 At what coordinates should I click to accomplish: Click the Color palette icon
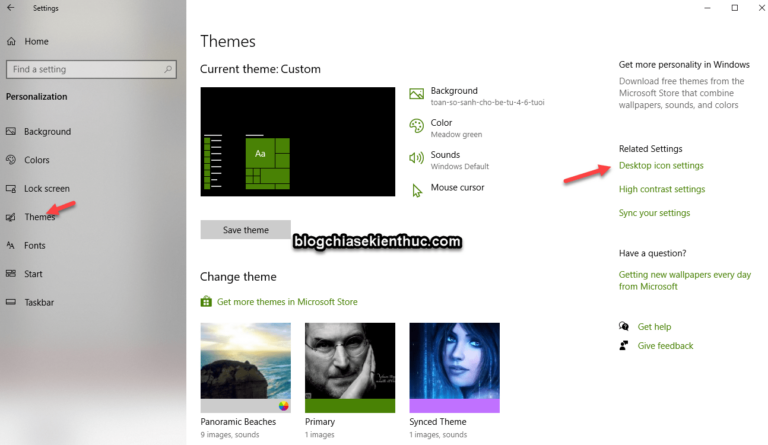click(x=417, y=127)
